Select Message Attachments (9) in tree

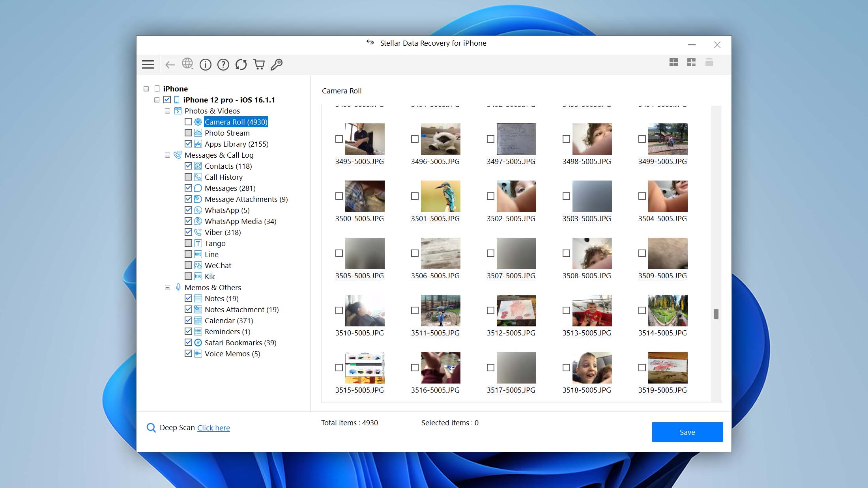(246, 199)
